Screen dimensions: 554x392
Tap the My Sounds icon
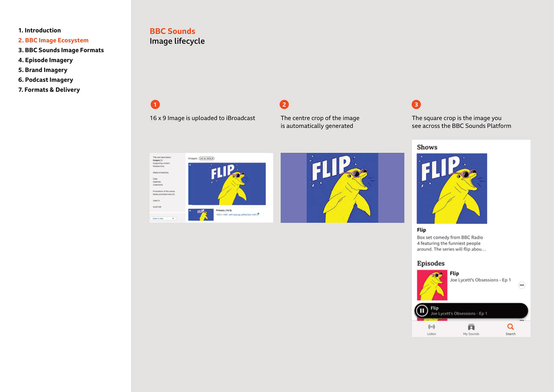click(x=471, y=327)
